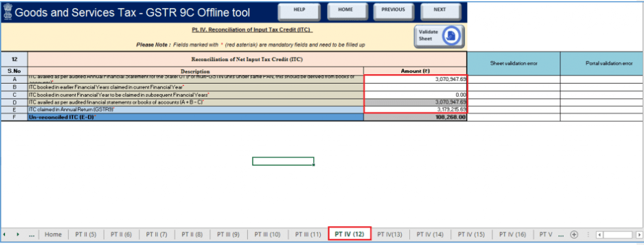Image resolution: width=644 pixels, height=245 pixels.
Task: Click the government emblem logo
Action: point(7,13)
